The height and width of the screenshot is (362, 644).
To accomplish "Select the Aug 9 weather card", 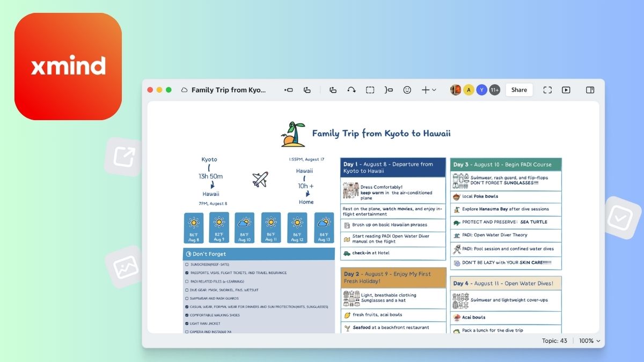I will click(219, 228).
